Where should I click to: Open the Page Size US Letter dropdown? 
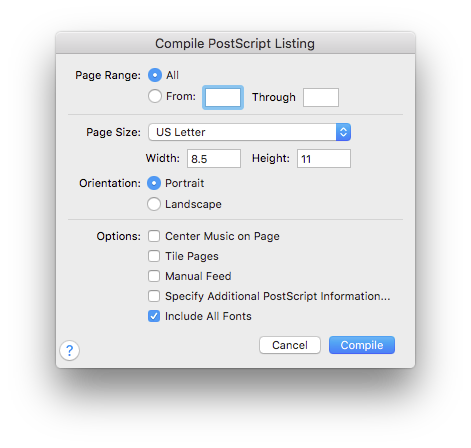[249, 132]
